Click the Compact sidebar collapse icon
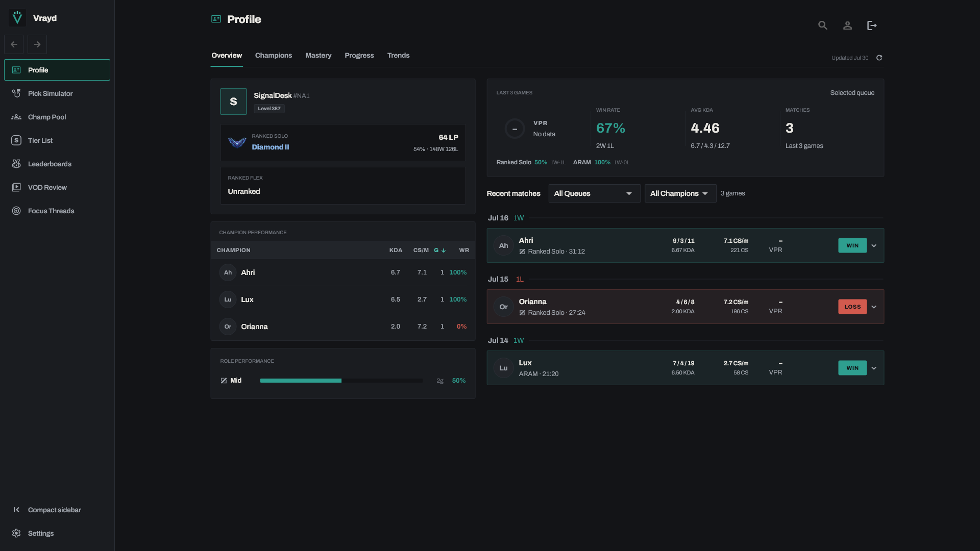 point(16,510)
